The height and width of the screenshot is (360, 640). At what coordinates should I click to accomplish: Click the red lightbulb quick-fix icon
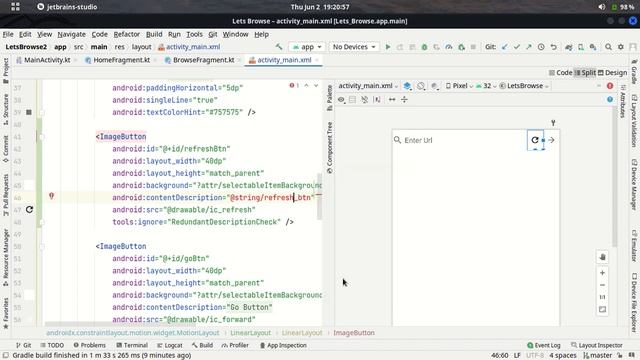(51, 196)
